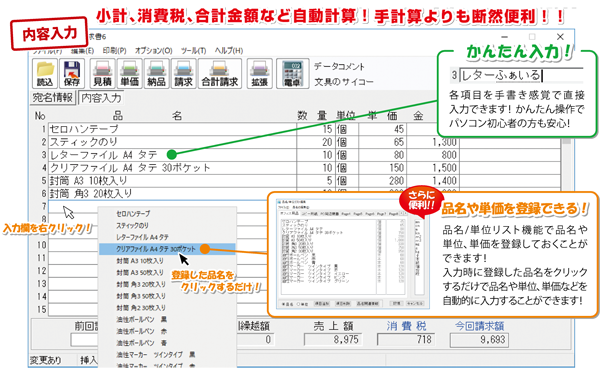This screenshot has height=368, width=600.
Task: Click the 読込 (load) folder icon
Action: coord(45,73)
